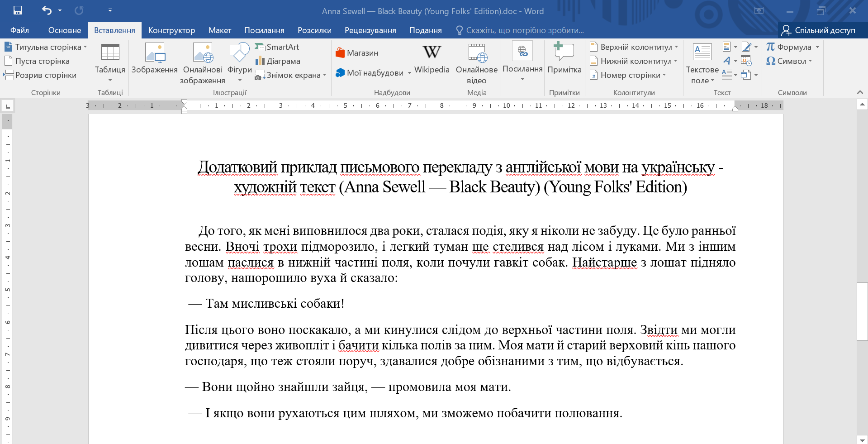Switch to the Конструктор tab
Screen dimensions: 868x444
click(172, 30)
